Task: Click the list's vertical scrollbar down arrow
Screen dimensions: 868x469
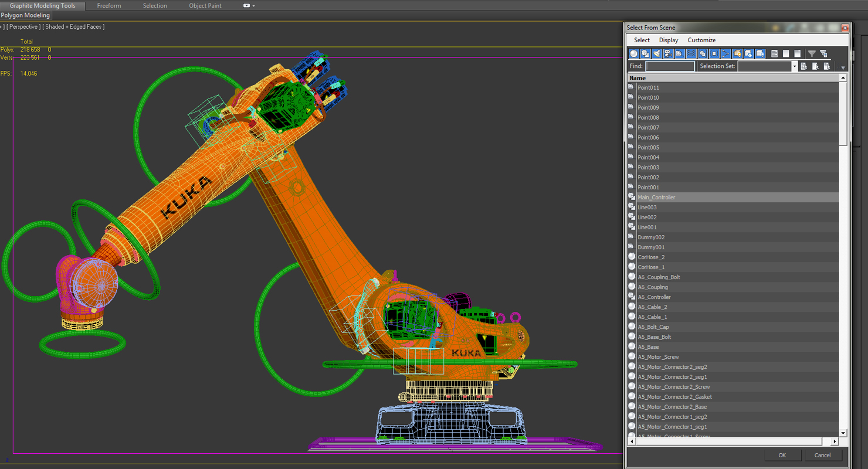Action: pyautogui.click(x=843, y=433)
